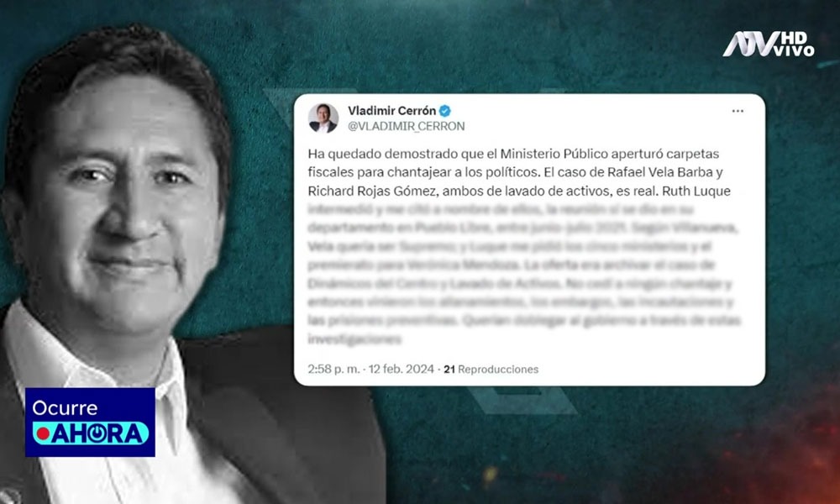Click the red live dot in the Ahora badge
Viewport: 840px width, 504px height.
coord(44,433)
